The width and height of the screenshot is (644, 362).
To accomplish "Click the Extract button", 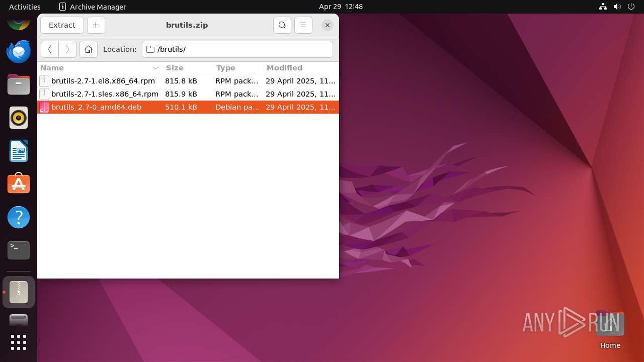I will tap(62, 25).
